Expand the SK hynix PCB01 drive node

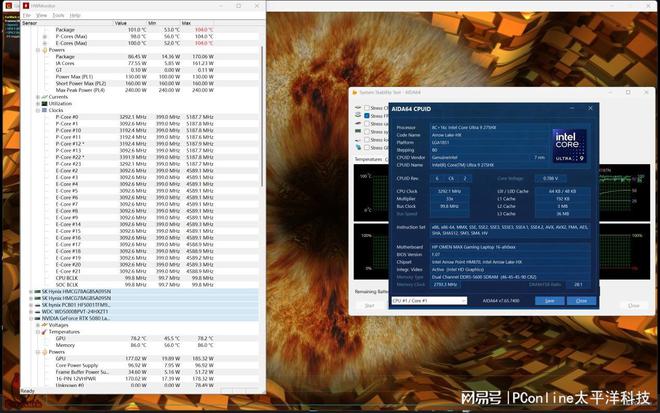pos(31,305)
